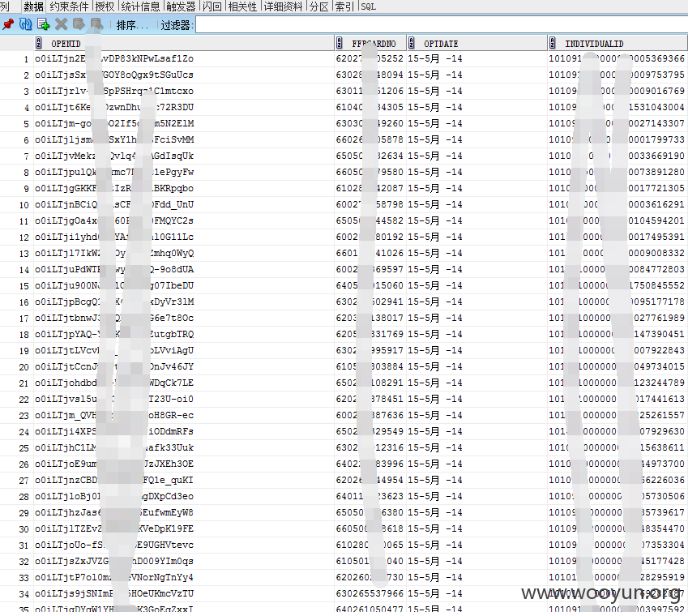Click OPTDATE cell in row 30
Image resolution: width=688 pixels, height=616 pixels.
(477, 529)
